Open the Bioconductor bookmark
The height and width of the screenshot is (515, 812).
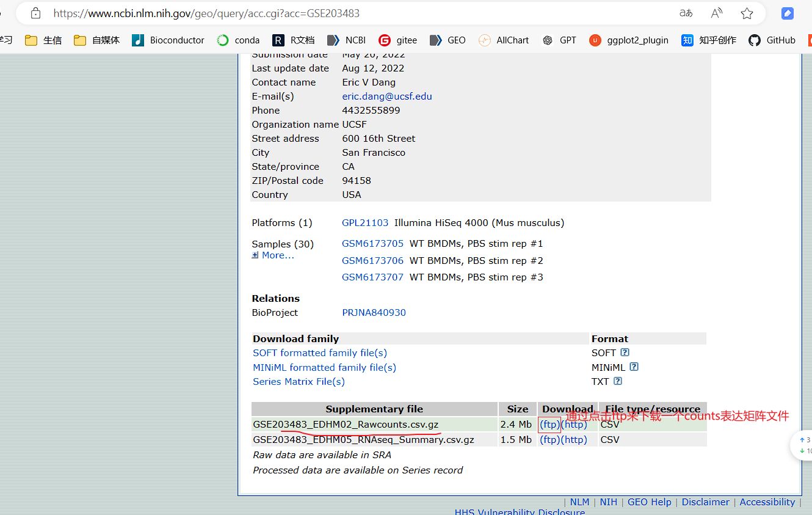[x=169, y=40]
